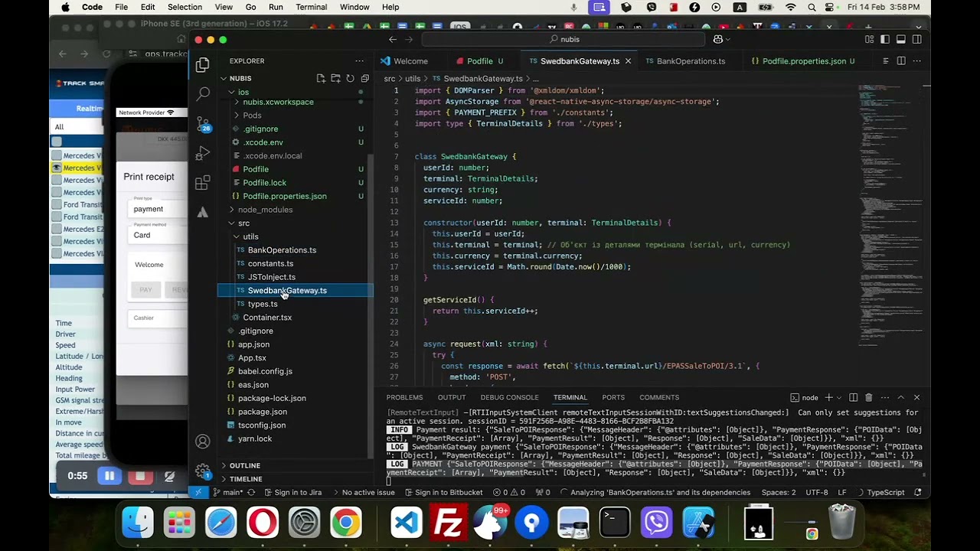Open the Copilot icon in title bar

click(718, 40)
